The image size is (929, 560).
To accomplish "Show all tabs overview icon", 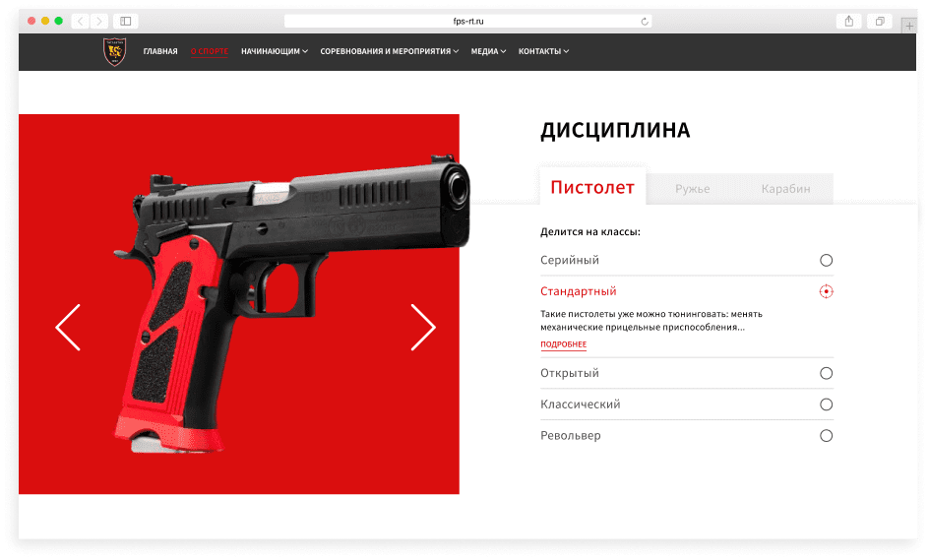I will [880, 22].
